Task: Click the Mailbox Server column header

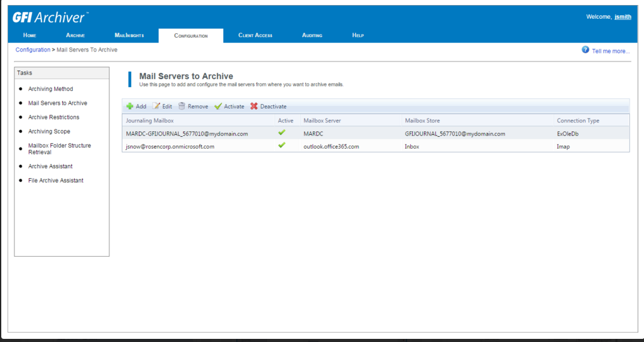Action: point(322,120)
